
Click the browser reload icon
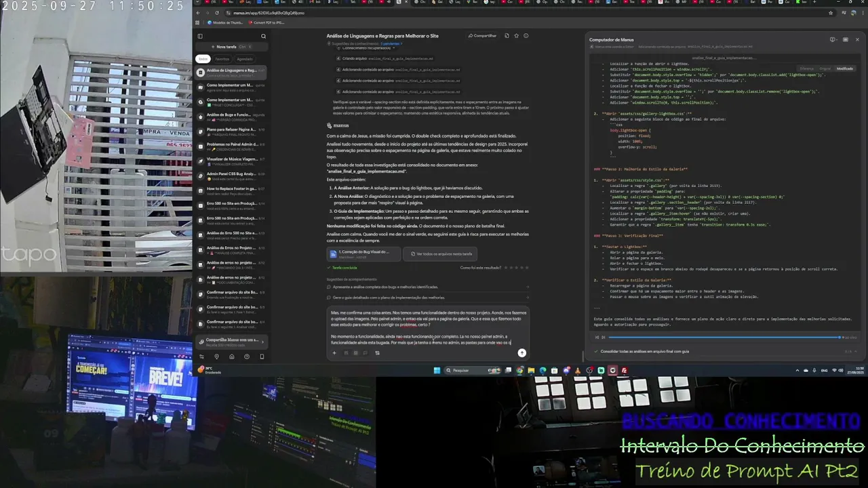(x=217, y=13)
